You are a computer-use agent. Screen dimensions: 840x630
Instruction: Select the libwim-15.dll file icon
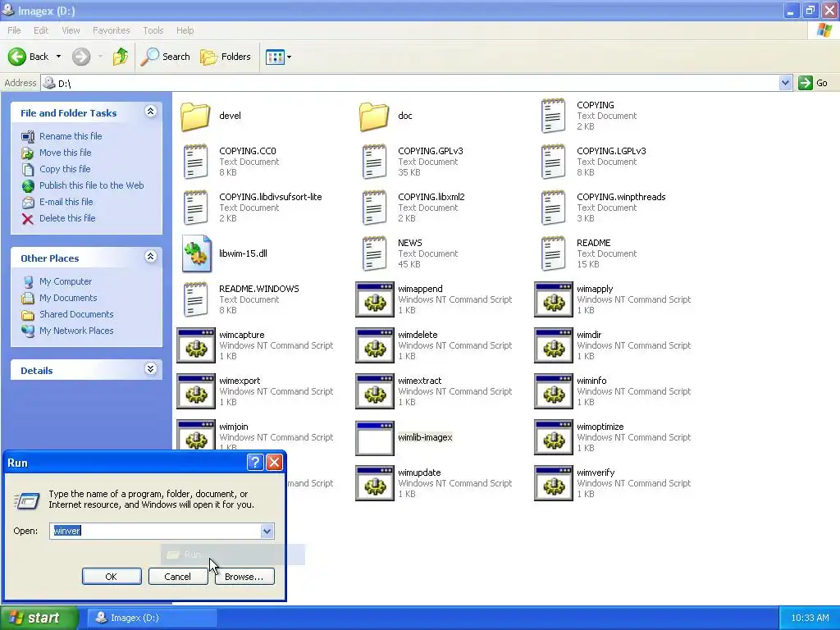click(x=196, y=253)
